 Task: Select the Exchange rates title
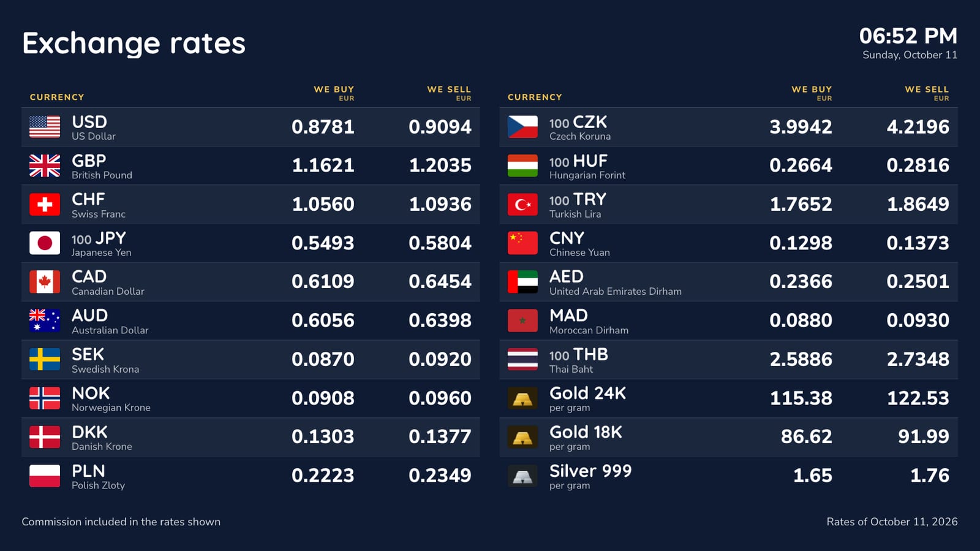click(x=134, y=44)
